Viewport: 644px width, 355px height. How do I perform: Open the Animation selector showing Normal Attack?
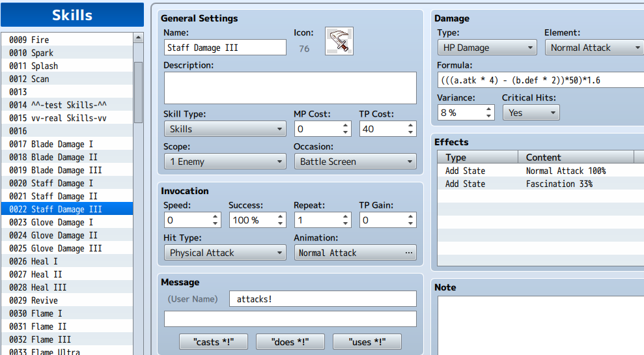(356, 253)
